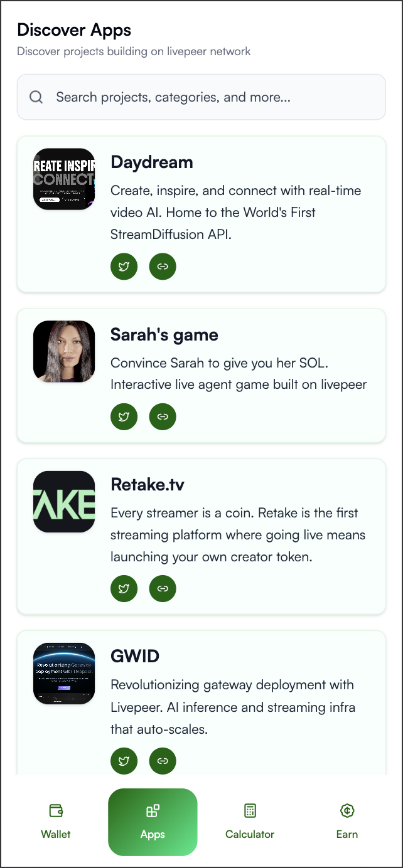
Task: Click the Retake.tv logo thumbnail
Action: [64, 502]
